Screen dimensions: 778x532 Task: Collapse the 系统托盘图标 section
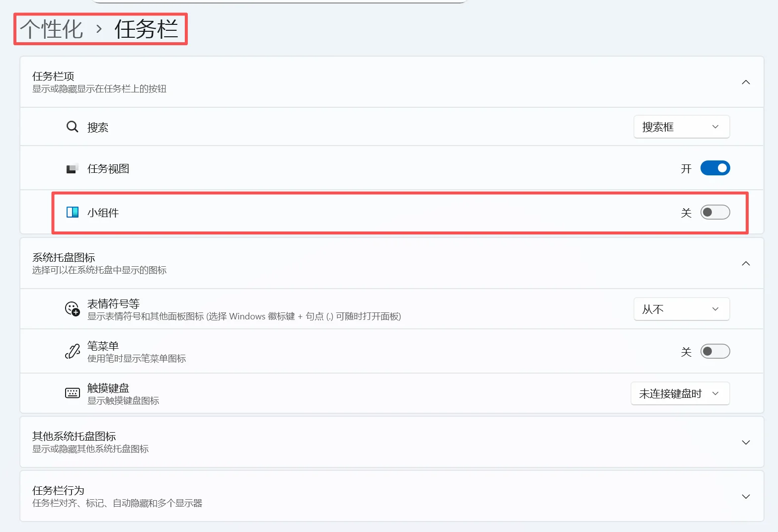click(745, 263)
